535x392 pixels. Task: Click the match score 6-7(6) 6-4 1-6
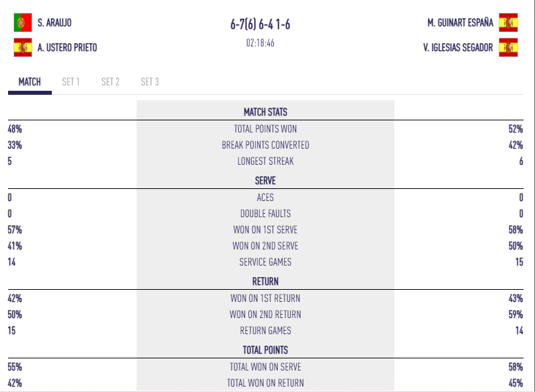(260, 26)
